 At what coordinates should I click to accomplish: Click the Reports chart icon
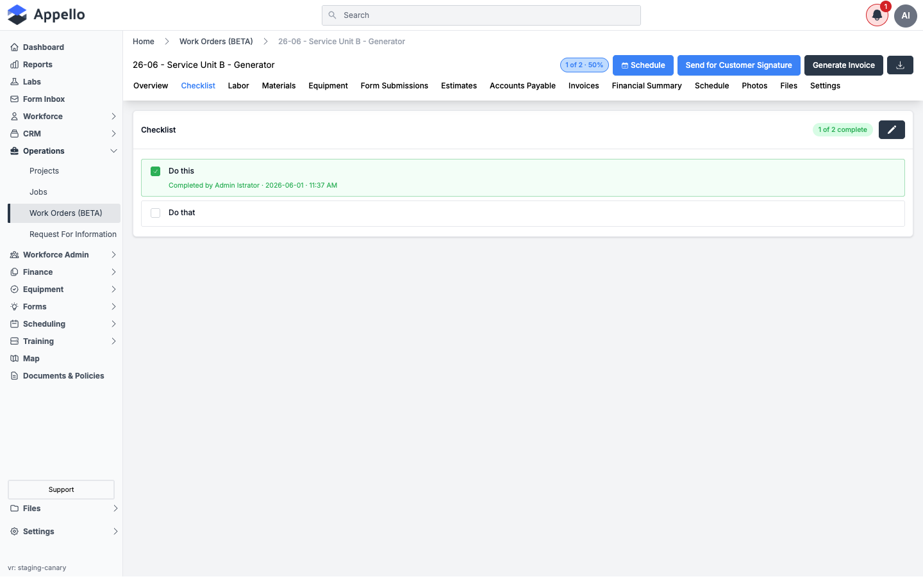pos(14,65)
